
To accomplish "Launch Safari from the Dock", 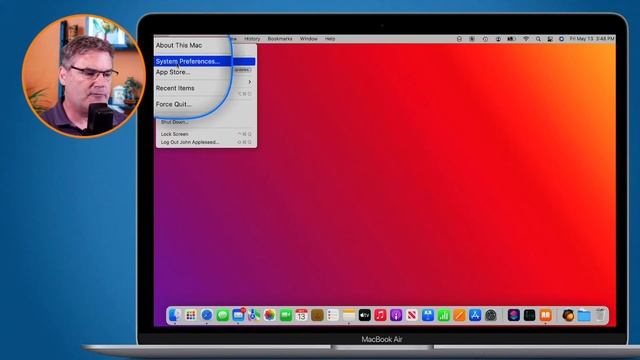I will (x=207, y=315).
